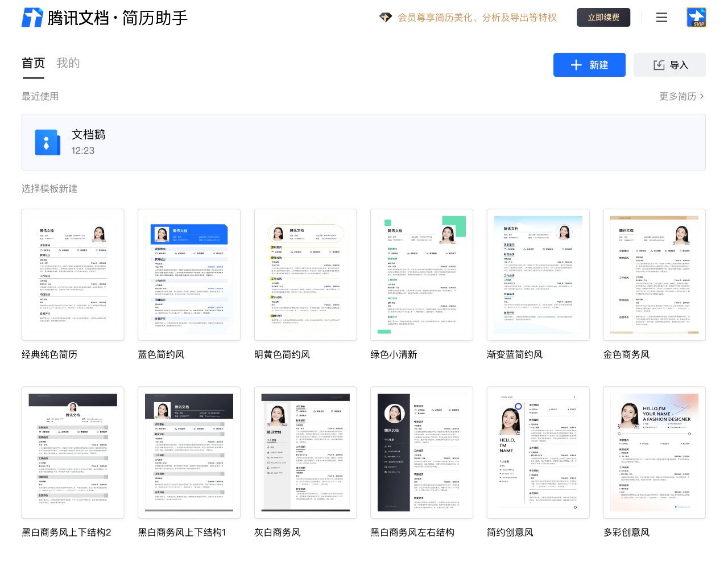Select the 蓝色简约风 template

click(x=189, y=275)
